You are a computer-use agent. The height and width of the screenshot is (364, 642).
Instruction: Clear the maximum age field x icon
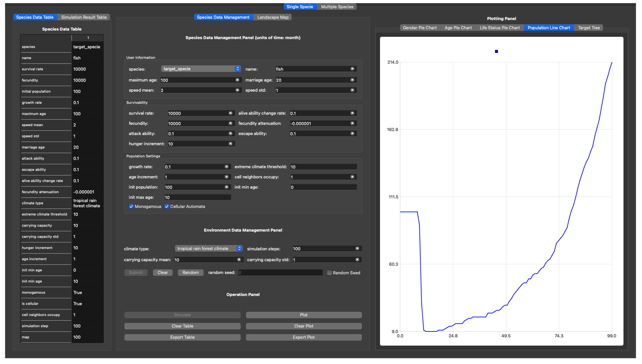click(237, 80)
